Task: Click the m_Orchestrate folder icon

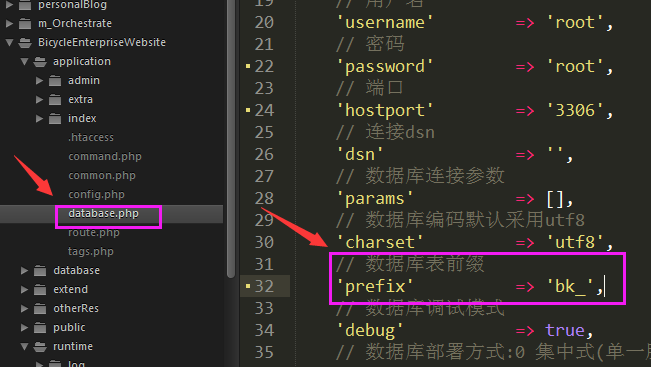Action: coord(25,24)
